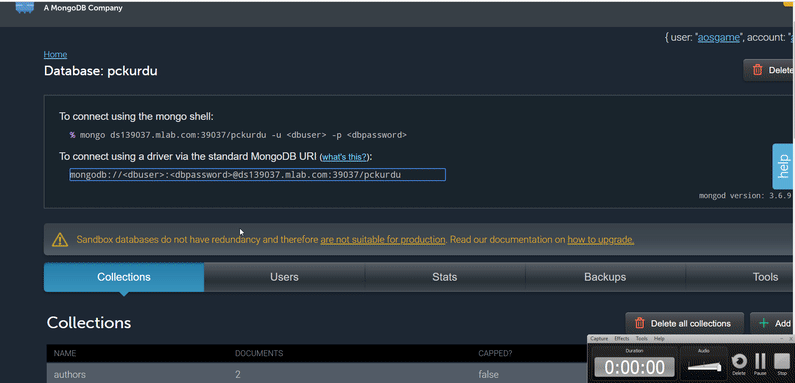Open the recorder's Effects menu
The height and width of the screenshot is (383, 795).
pyautogui.click(x=622, y=338)
